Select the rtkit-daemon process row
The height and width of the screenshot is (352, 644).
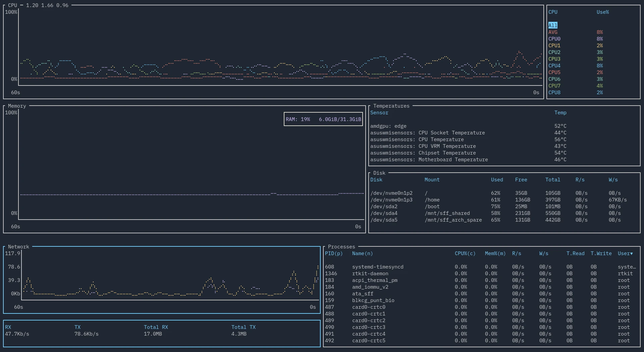370,274
